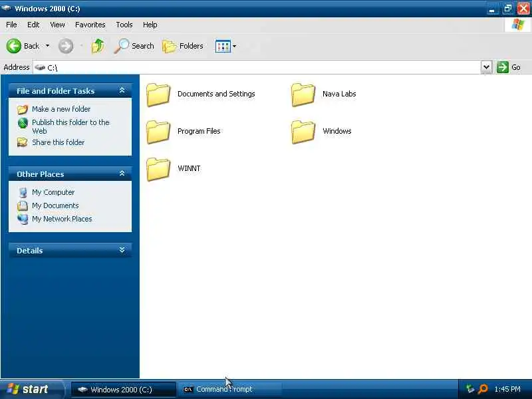Select the Nava Labs folder icon
The image size is (532, 399).
point(303,94)
